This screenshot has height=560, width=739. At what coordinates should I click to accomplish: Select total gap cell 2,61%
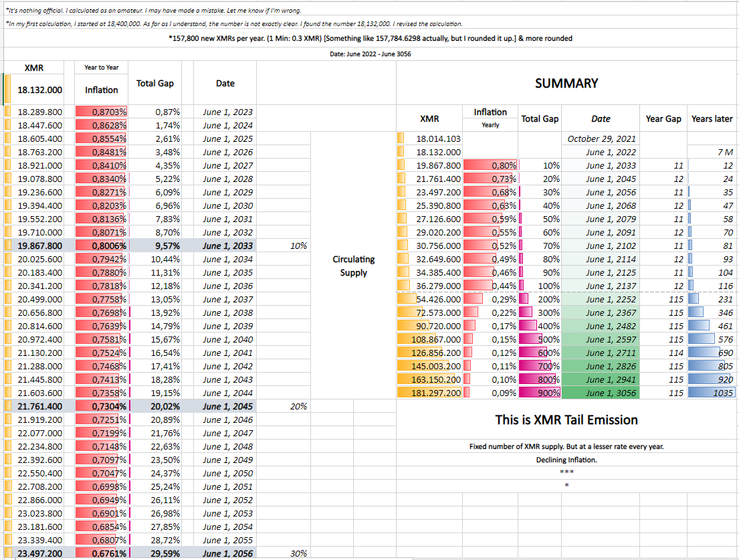coord(154,138)
